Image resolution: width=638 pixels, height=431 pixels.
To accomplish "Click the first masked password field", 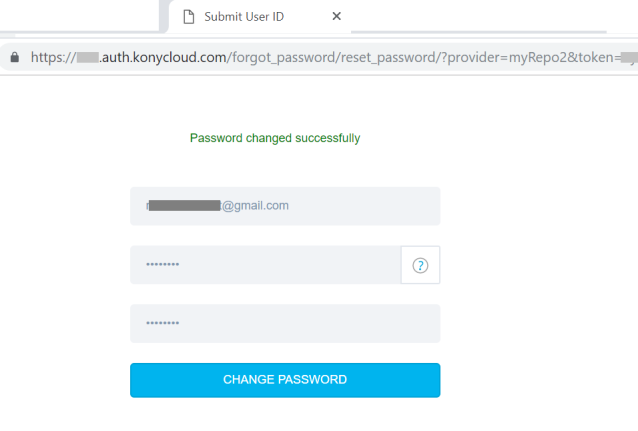I will (265, 265).
